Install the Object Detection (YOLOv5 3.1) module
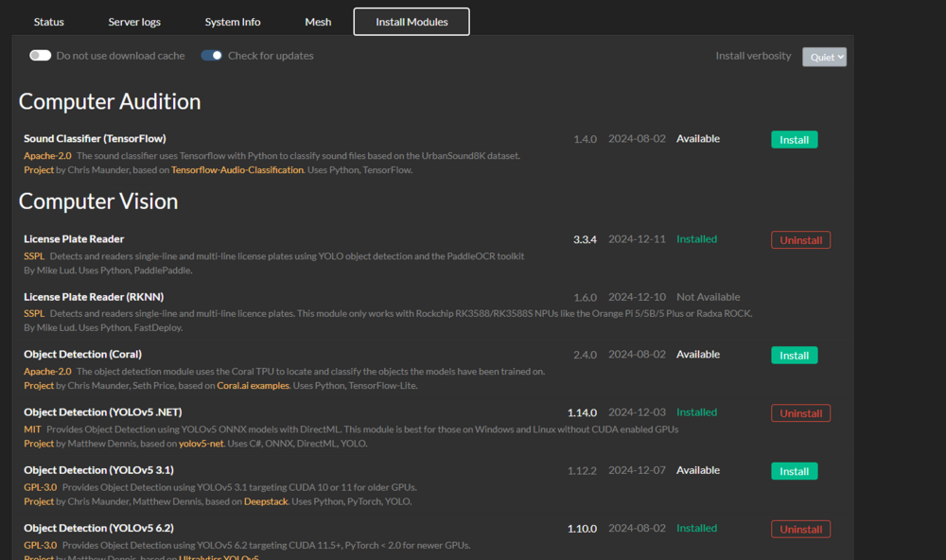Screen dimensions: 946x560 (794, 471)
